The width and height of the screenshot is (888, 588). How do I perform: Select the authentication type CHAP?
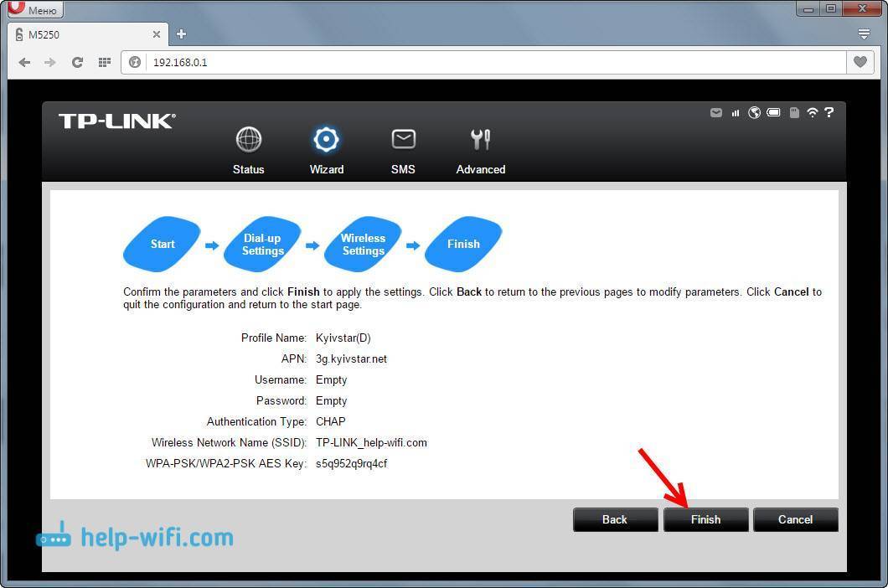click(x=331, y=421)
